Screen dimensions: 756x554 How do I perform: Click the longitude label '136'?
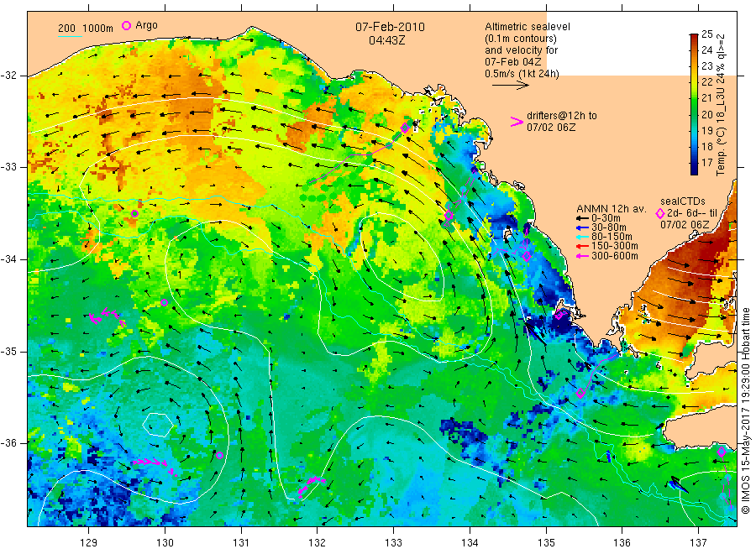pos(622,543)
